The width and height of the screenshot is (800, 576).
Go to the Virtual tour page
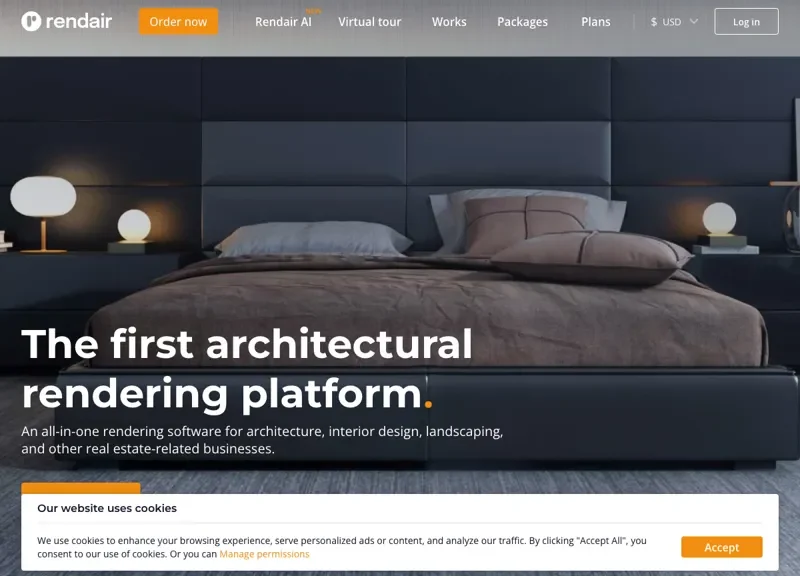369,22
